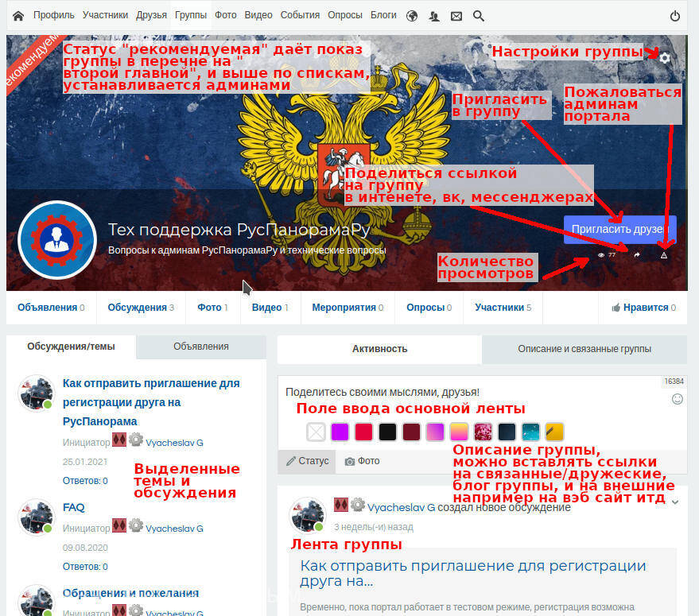Viewport: 699px width, 616px height.
Task: Open the emoji smiley picker
Action: 678,399
